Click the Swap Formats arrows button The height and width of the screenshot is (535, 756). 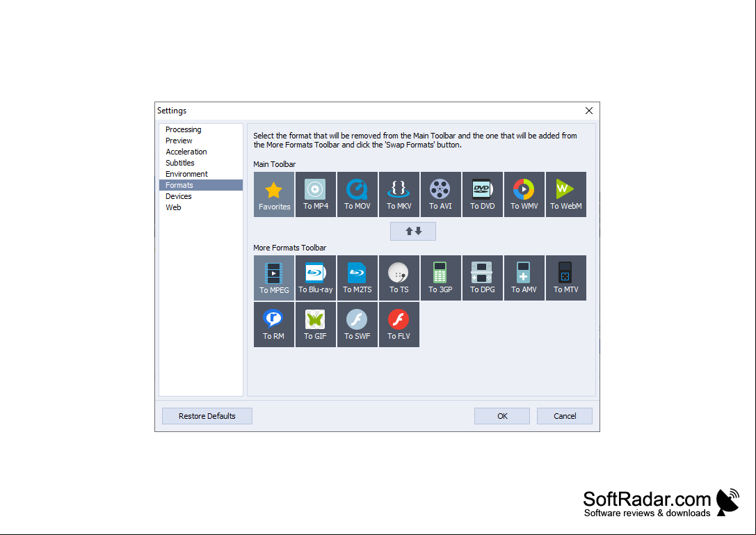[x=413, y=231]
